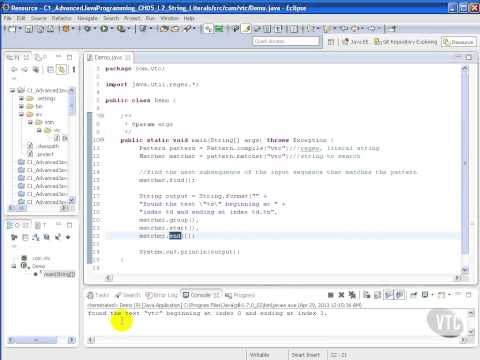Switch to the Java EE perspective
Viewport: 480px width, 360px height.
tap(355, 42)
